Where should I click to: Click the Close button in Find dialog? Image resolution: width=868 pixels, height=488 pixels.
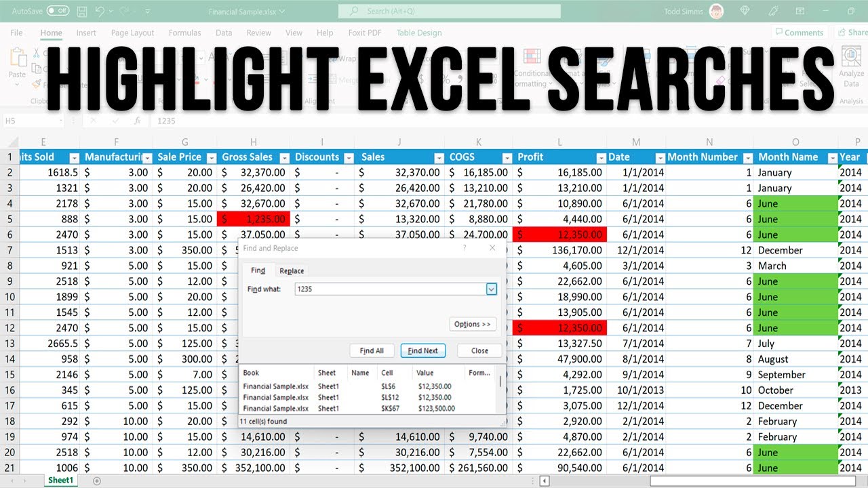pos(479,350)
